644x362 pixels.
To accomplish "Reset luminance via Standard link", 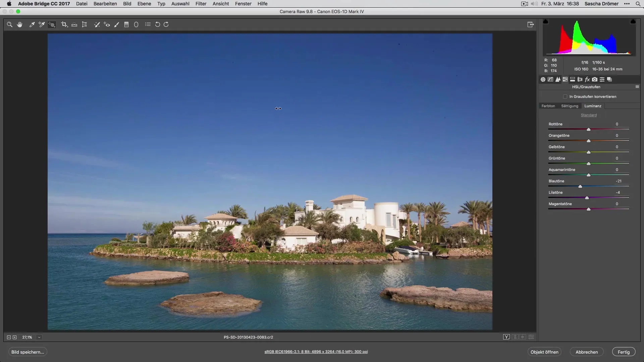I will pos(589,115).
